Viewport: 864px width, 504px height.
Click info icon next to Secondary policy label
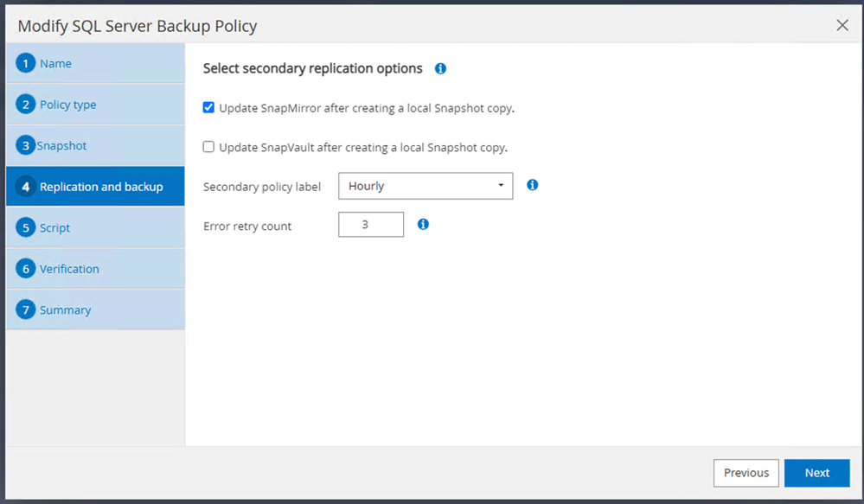(533, 185)
